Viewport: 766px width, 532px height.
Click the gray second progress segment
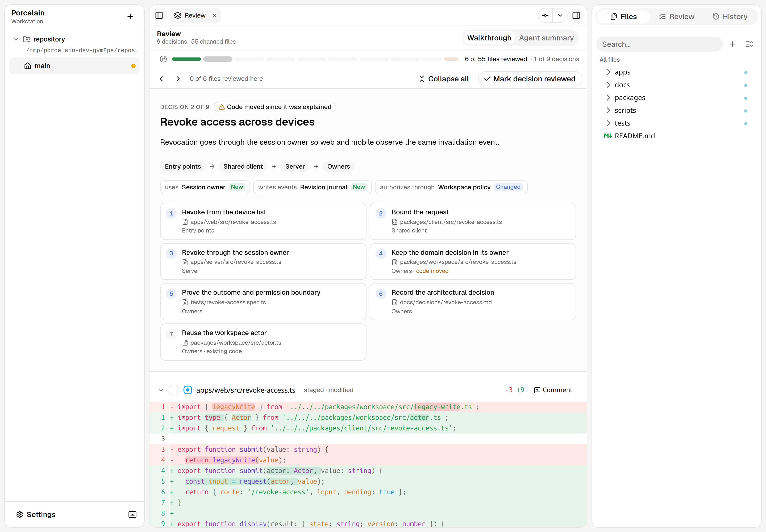click(x=218, y=59)
